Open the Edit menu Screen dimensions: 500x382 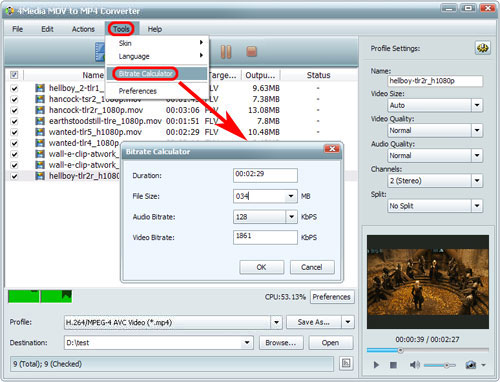(47, 29)
